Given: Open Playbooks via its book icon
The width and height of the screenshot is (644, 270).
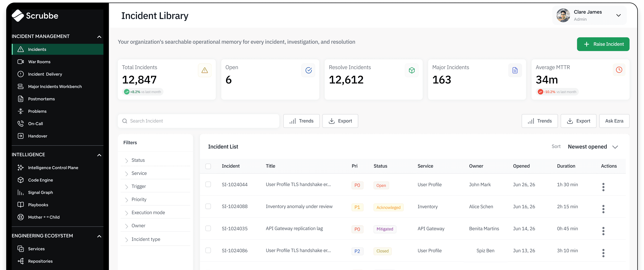Looking at the screenshot, I should [x=21, y=205].
